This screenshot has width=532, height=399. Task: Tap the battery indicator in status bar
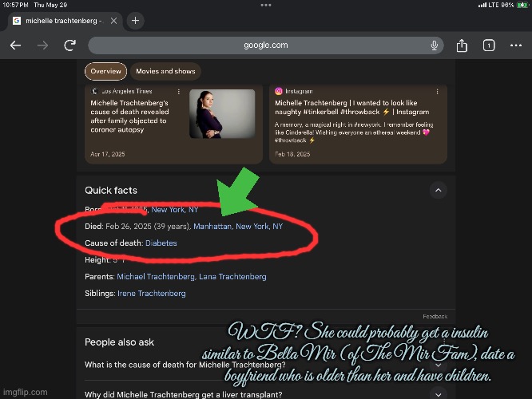[x=522, y=5]
